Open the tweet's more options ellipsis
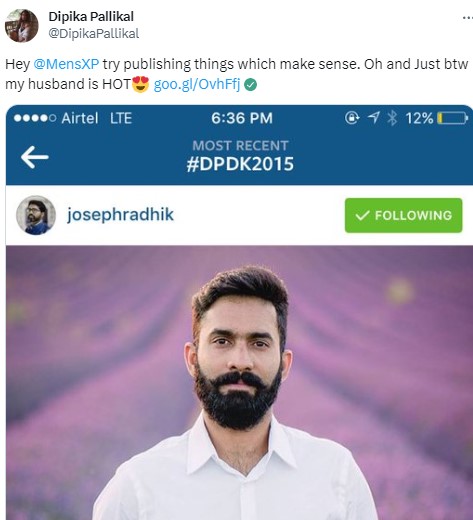Screen dimensions: 473x520 click(468, 18)
